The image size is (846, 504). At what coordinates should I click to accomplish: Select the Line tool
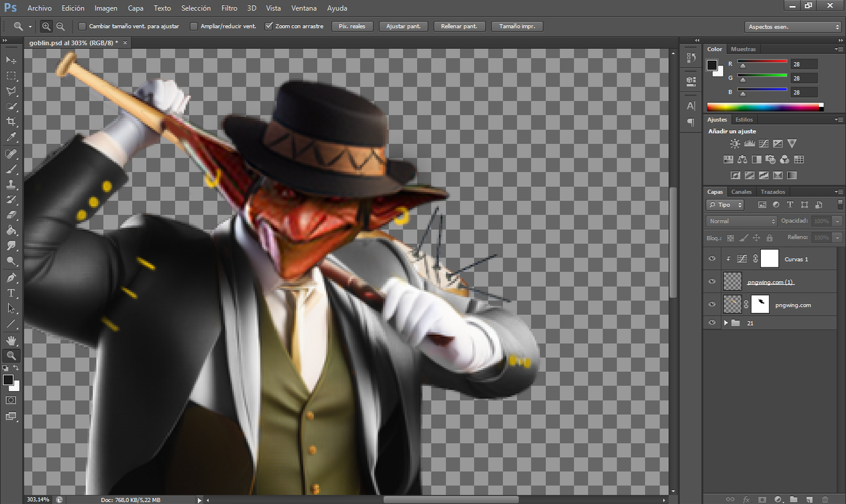click(11, 324)
